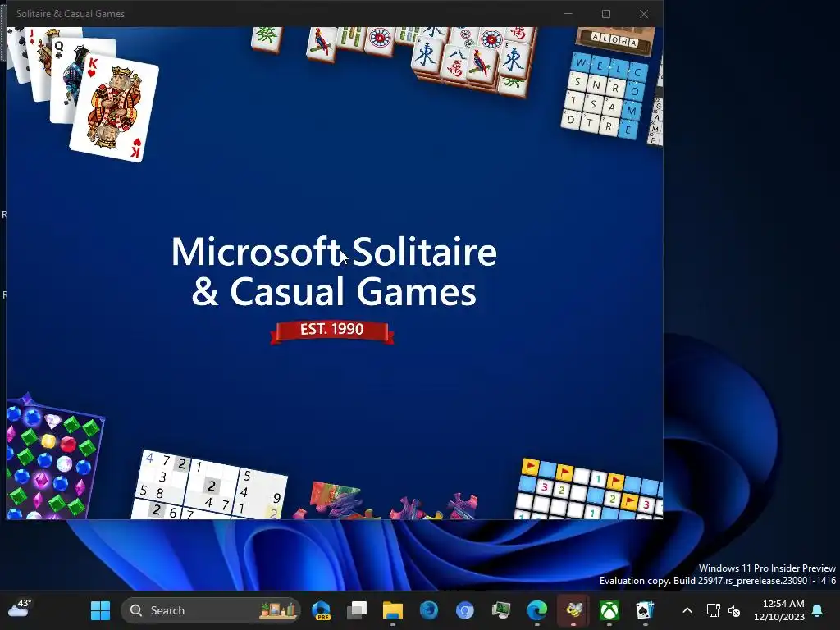This screenshot has width=840, height=630.
Task: Launch the blue swirl browser icon in taskbar
Action: (x=428, y=610)
